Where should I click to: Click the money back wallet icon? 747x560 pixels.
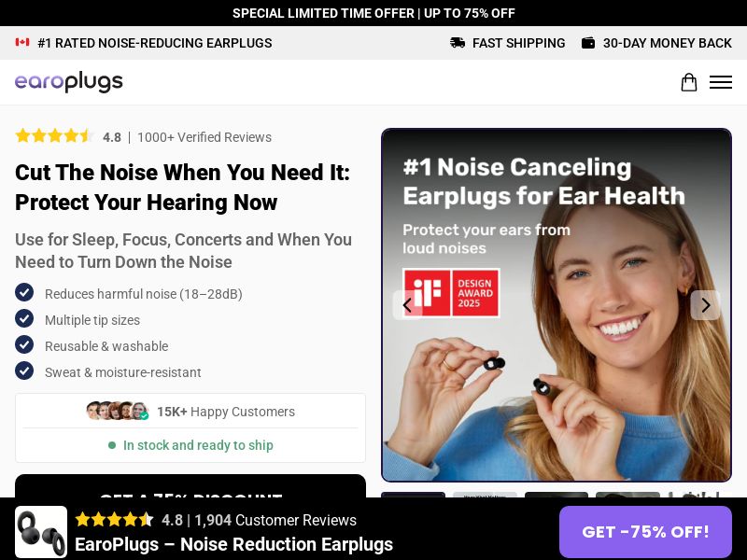(588, 43)
